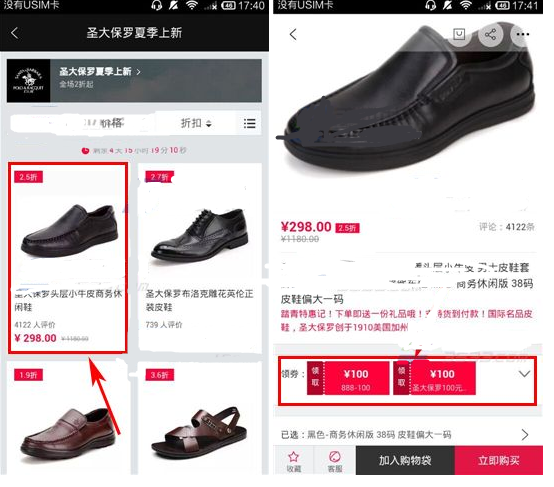Image resolution: width=554 pixels, height=487 pixels.
Task: Sort products by 价格
Action: pos(111,123)
